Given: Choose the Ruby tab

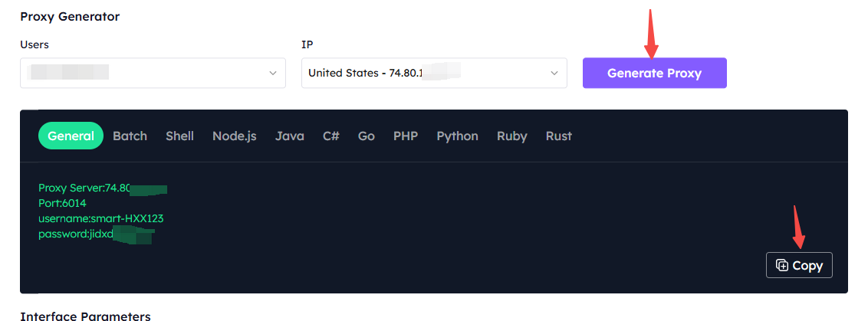Looking at the screenshot, I should 512,136.
